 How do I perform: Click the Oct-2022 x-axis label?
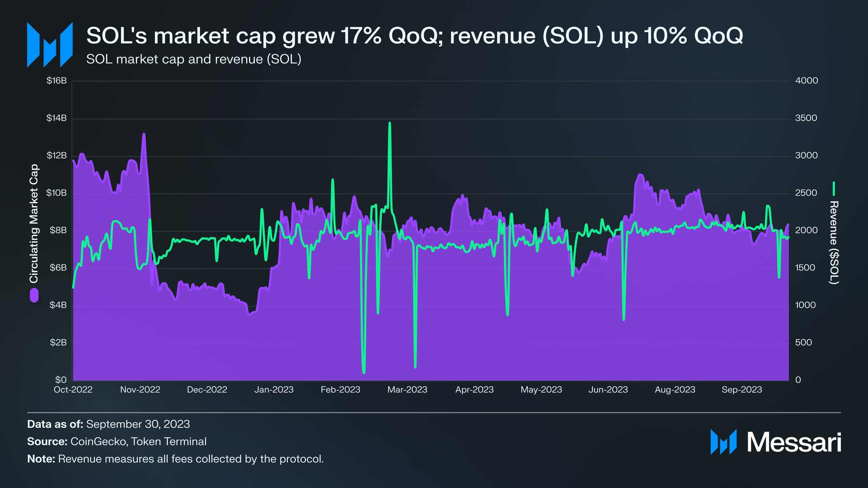(x=73, y=390)
